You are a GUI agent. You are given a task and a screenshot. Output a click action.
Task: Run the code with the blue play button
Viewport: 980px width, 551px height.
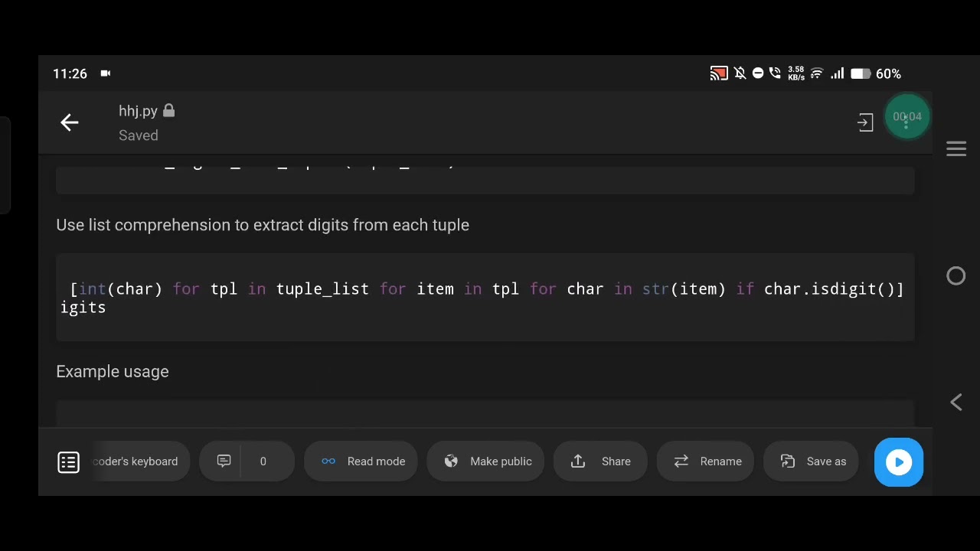[899, 462]
